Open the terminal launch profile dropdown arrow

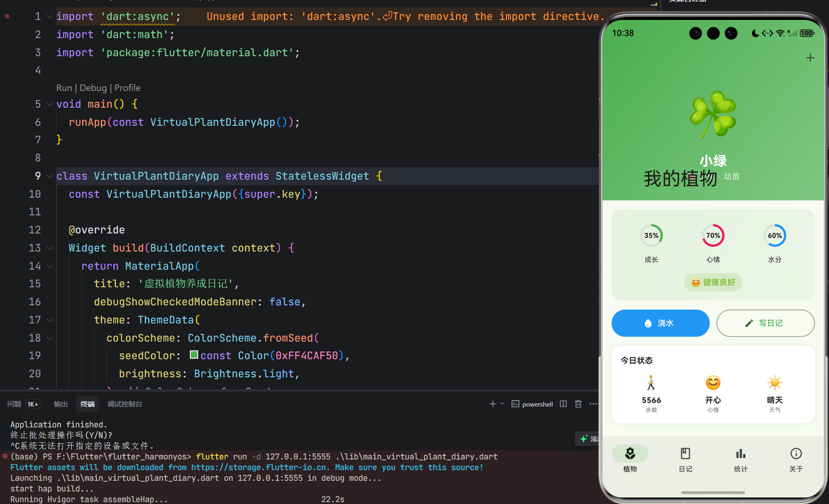502,404
